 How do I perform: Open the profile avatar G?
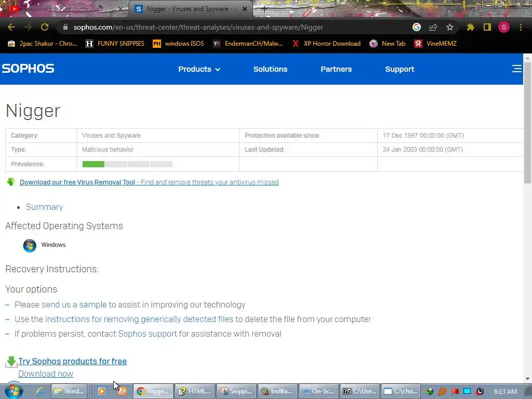(x=504, y=27)
